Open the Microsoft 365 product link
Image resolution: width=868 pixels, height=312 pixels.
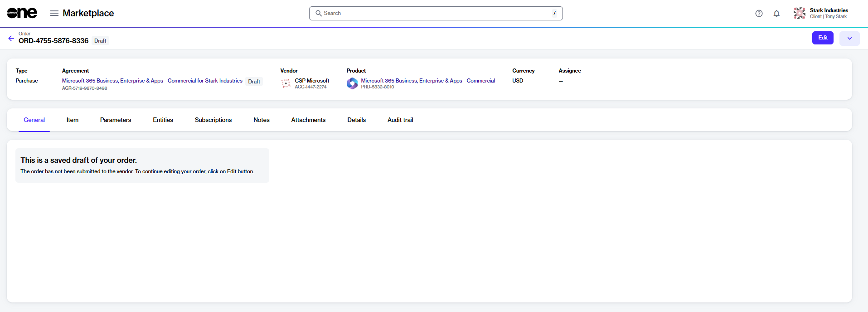coord(428,81)
